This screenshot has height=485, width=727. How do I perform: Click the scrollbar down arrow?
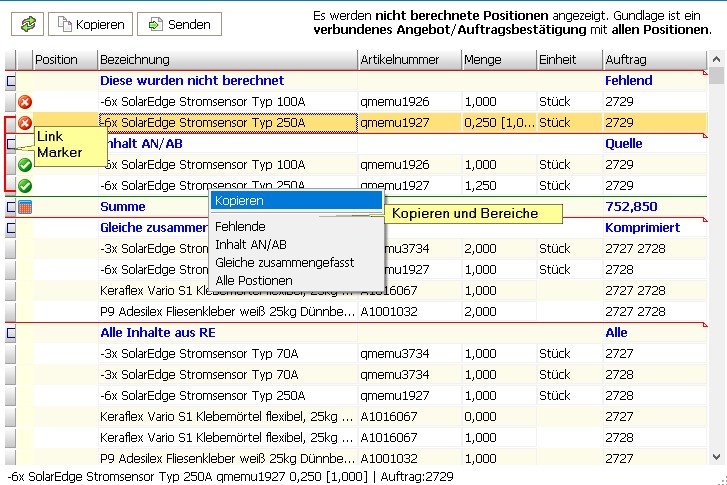coord(716,457)
